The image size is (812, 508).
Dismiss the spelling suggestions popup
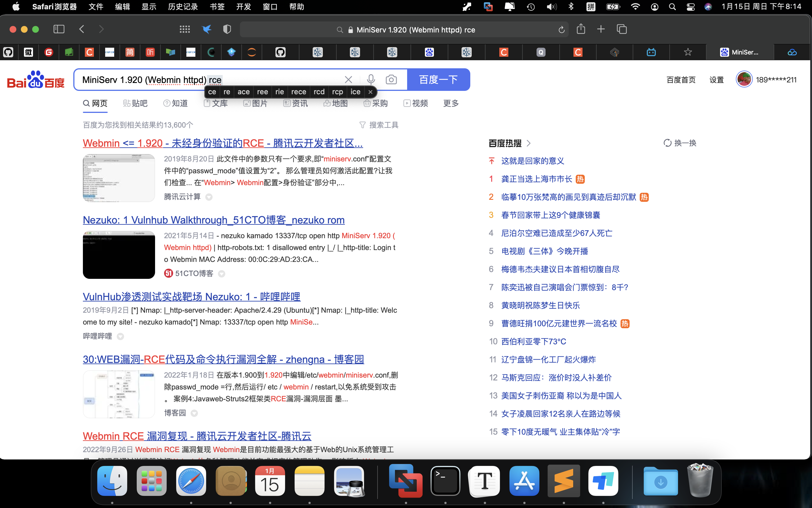pos(370,92)
